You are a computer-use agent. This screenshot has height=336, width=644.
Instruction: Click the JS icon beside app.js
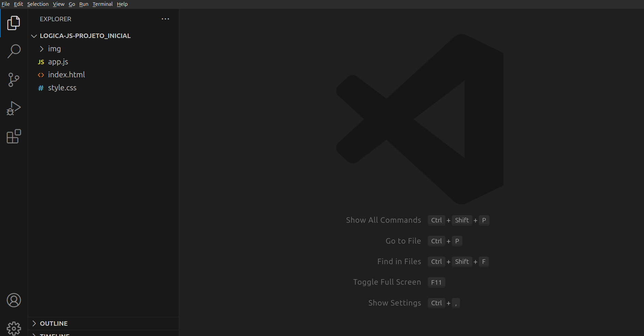click(41, 62)
